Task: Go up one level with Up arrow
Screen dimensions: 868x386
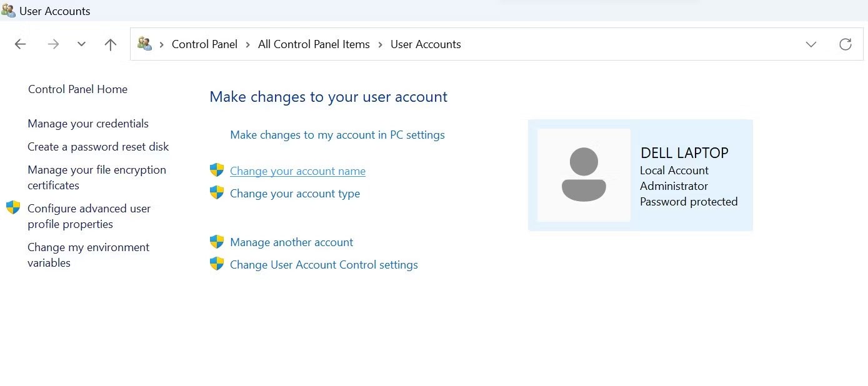Action: click(x=111, y=44)
